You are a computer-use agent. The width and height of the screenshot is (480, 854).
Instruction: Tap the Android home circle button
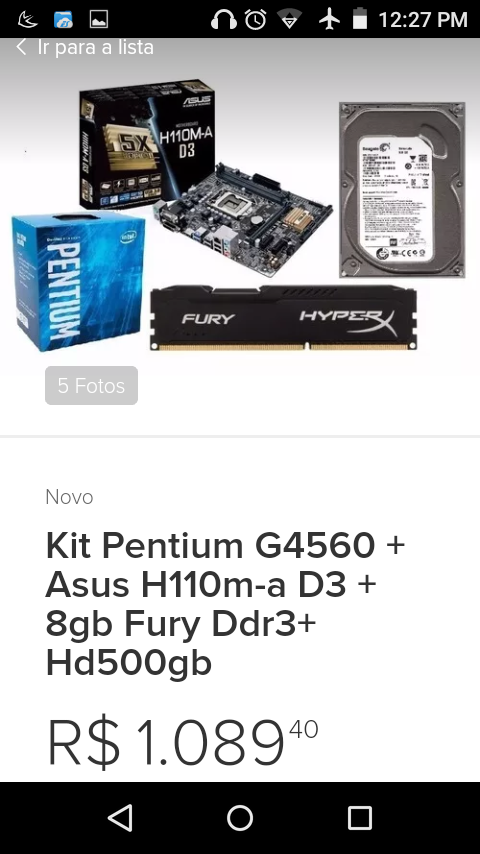[x=240, y=818]
